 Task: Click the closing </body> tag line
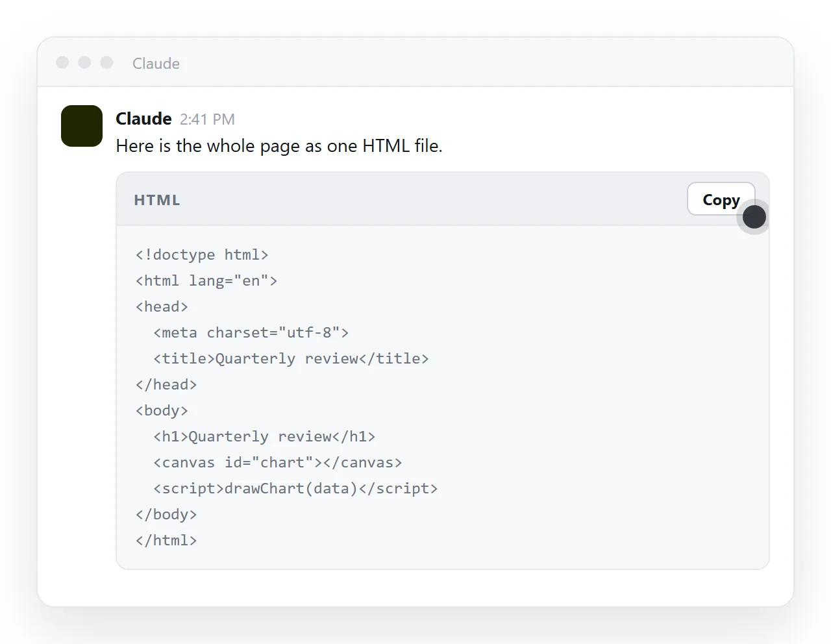tap(166, 514)
